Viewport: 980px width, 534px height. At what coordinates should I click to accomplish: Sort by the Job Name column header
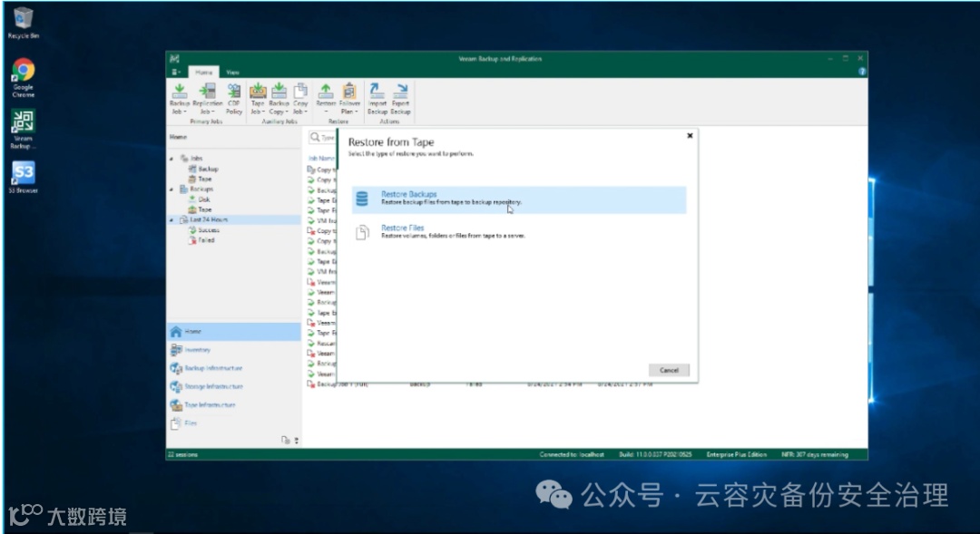[321, 159]
